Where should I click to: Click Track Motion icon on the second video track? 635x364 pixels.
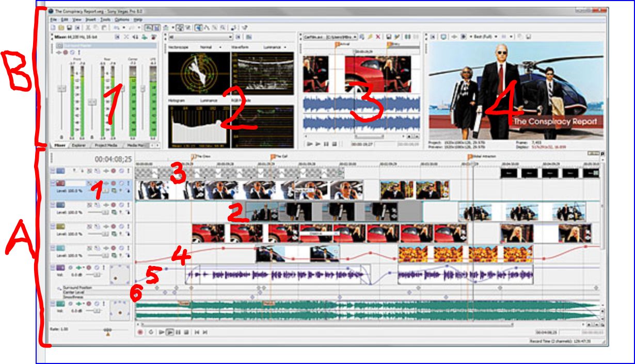pos(97,183)
